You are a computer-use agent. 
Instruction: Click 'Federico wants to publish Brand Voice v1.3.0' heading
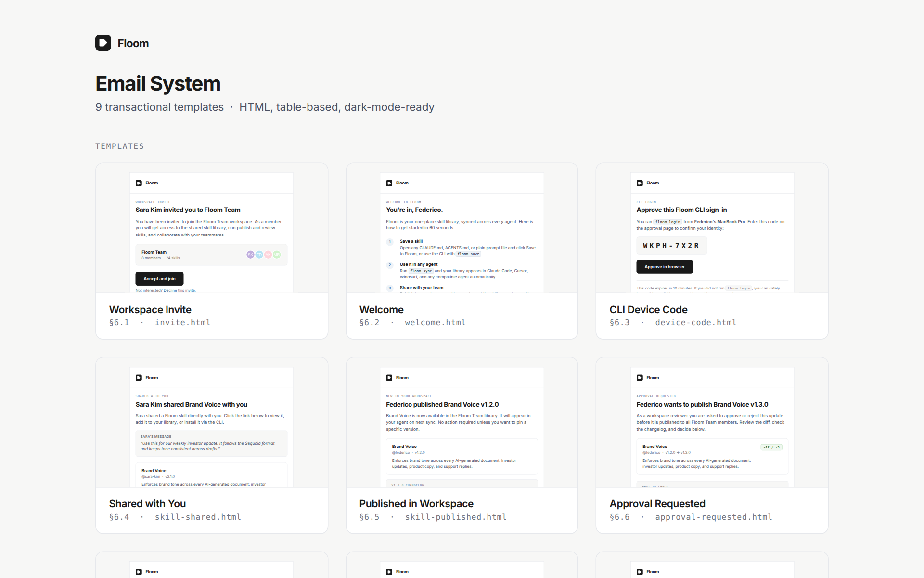pyautogui.click(x=702, y=405)
